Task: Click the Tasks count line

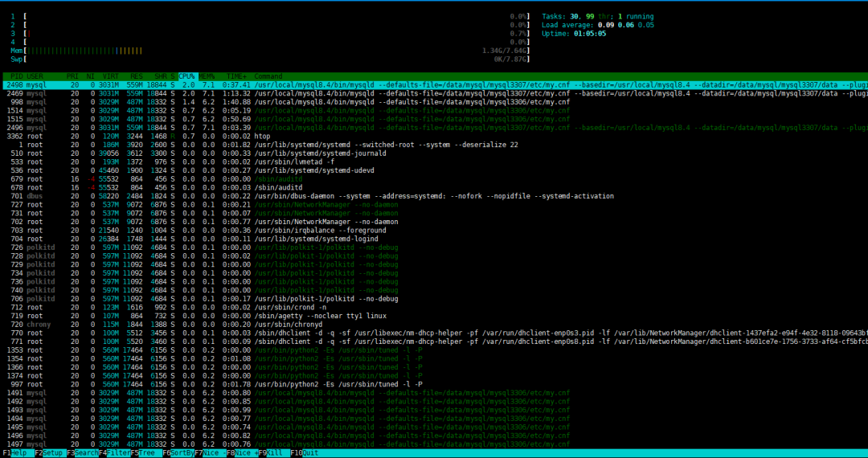Action: click(x=598, y=17)
